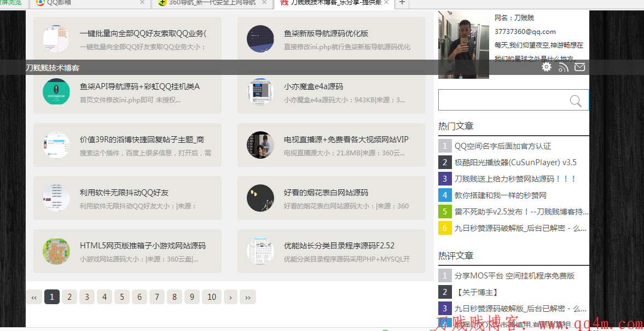This screenshot has height=331, width=644.
Task: Open post 鱼柒API导航源码+彩虹QQ挂机类A
Action: [140, 86]
